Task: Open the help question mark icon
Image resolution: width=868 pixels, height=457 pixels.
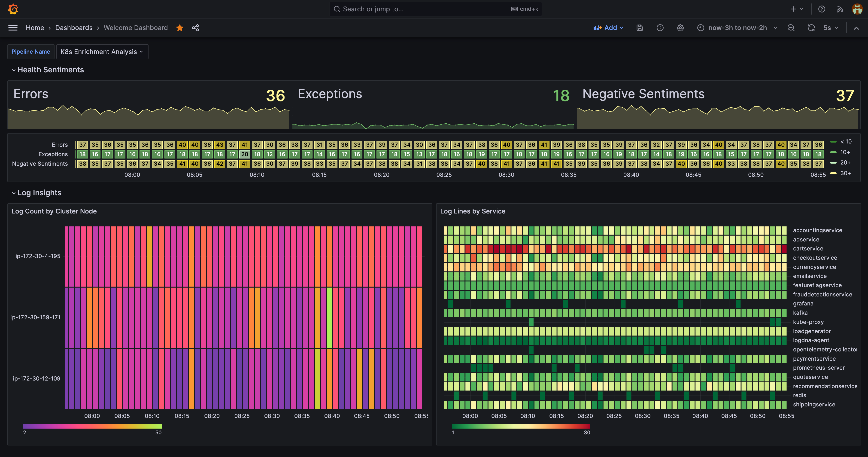Action: click(822, 9)
